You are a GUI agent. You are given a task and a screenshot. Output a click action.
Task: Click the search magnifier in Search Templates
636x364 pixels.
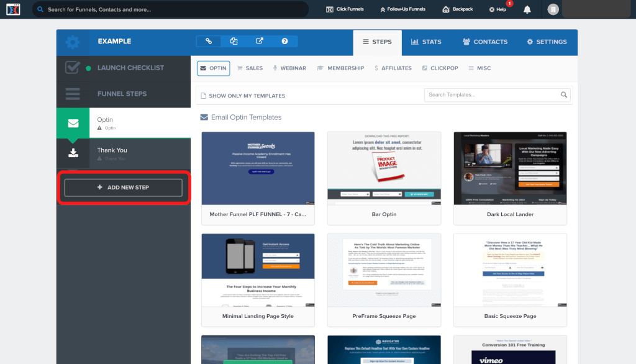pos(563,95)
